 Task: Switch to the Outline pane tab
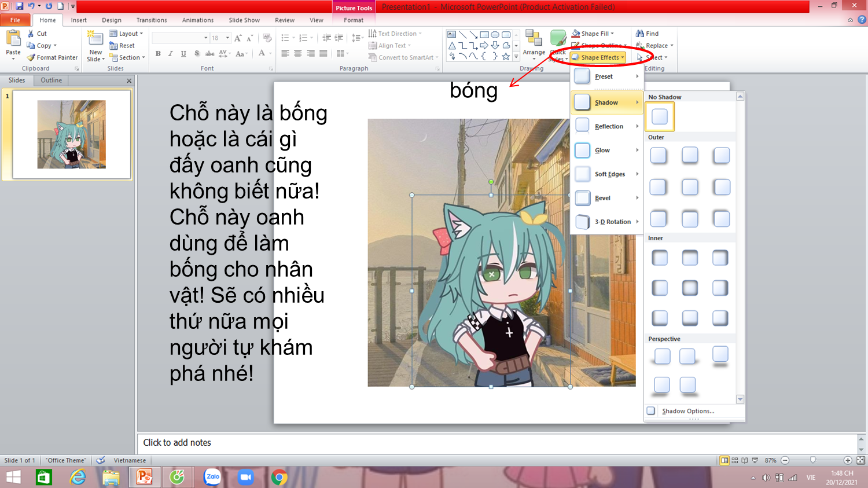click(51, 80)
